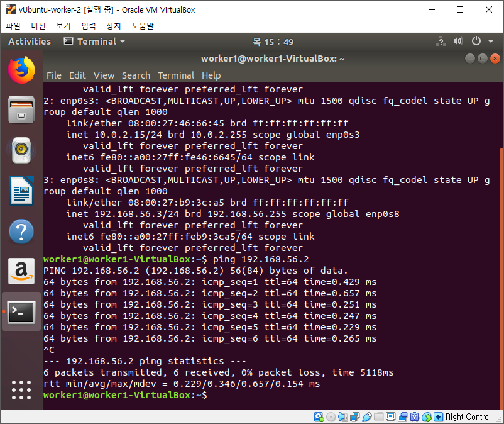Image resolution: width=504 pixels, height=424 pixels.
Task: Click the keyboard capture host key arrow icon
Action: pyautogui.click(x=438, y=417)
